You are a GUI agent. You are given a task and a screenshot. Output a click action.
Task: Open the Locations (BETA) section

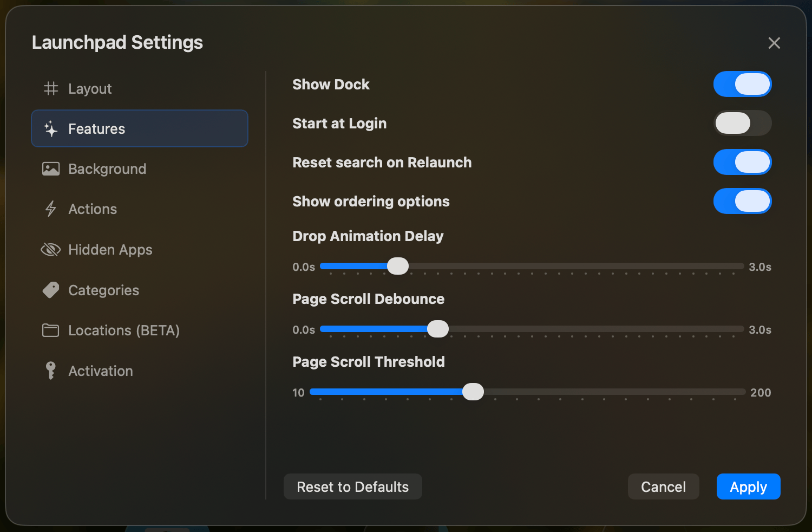(124, 330)
